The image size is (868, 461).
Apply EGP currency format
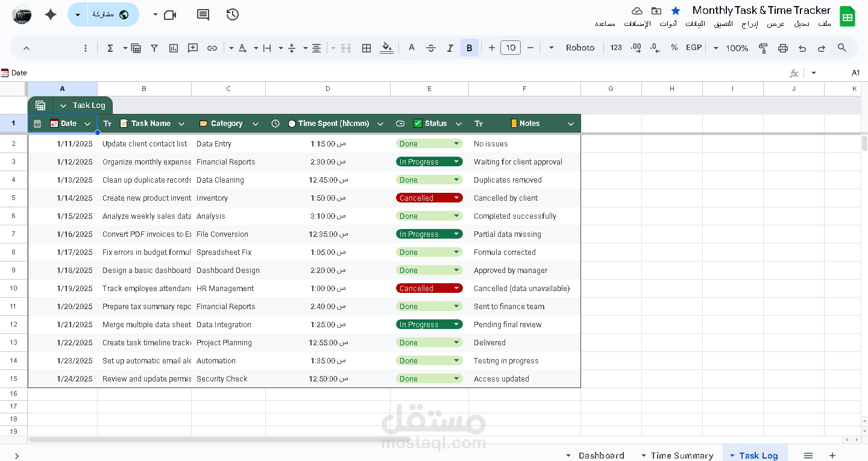pyautogui.click(x=694, y=48)
